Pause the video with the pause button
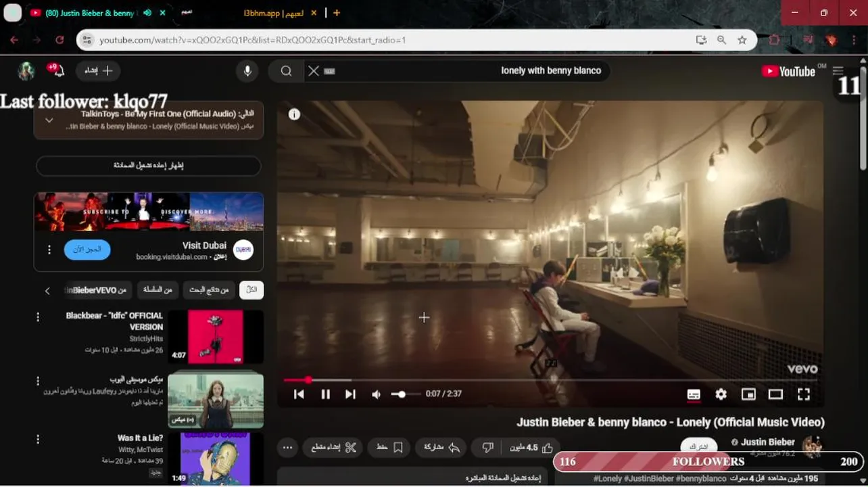The width and height of the screenshot is (868, 487). [x=325, y=394]
